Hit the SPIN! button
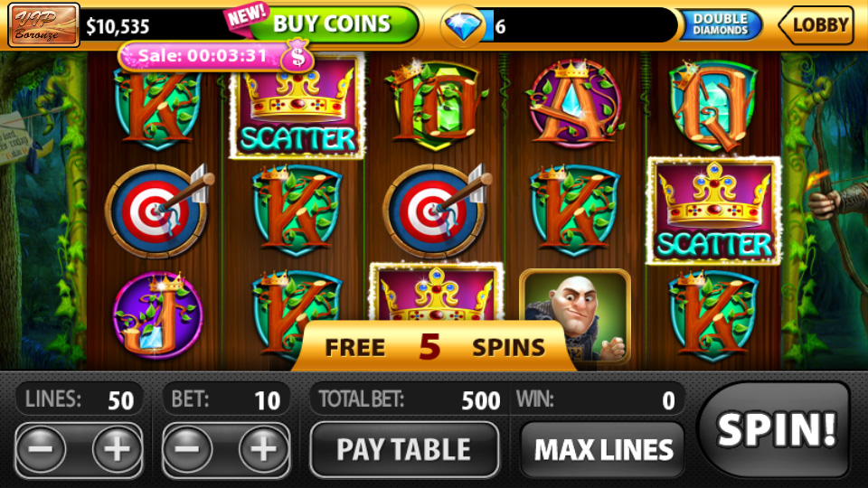Screen dimensions: 868x488 pyautogui.click(x=774, y=429)
